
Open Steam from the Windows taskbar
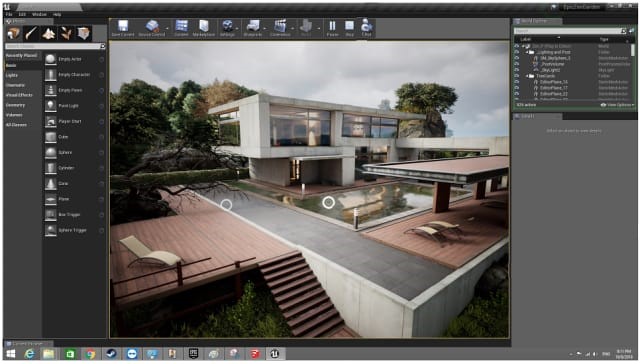111,353
